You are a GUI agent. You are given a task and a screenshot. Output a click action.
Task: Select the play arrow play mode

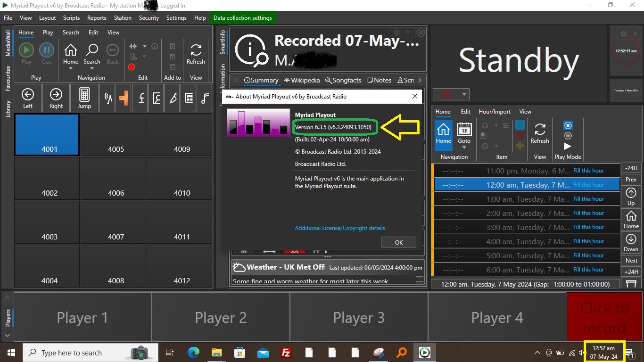point(568,146)
